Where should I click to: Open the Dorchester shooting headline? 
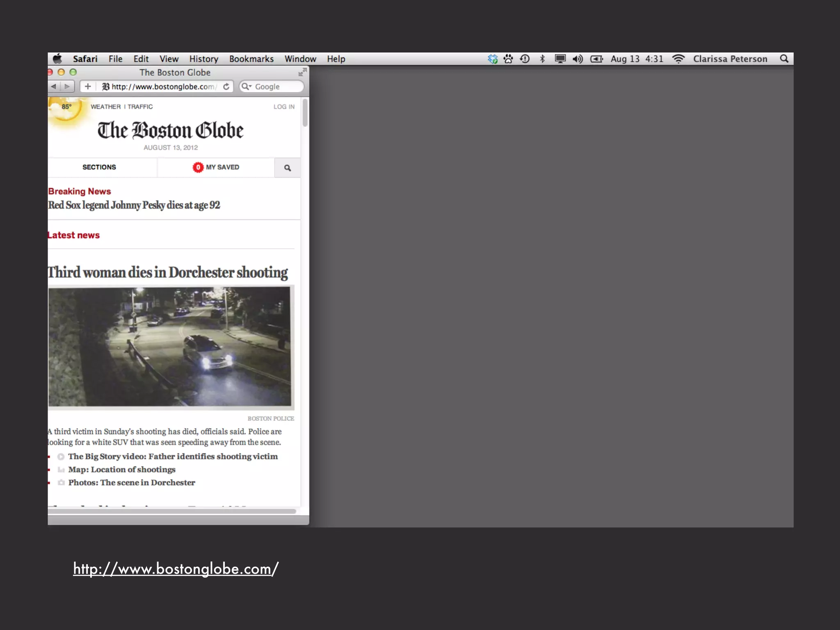pos(168,272)
